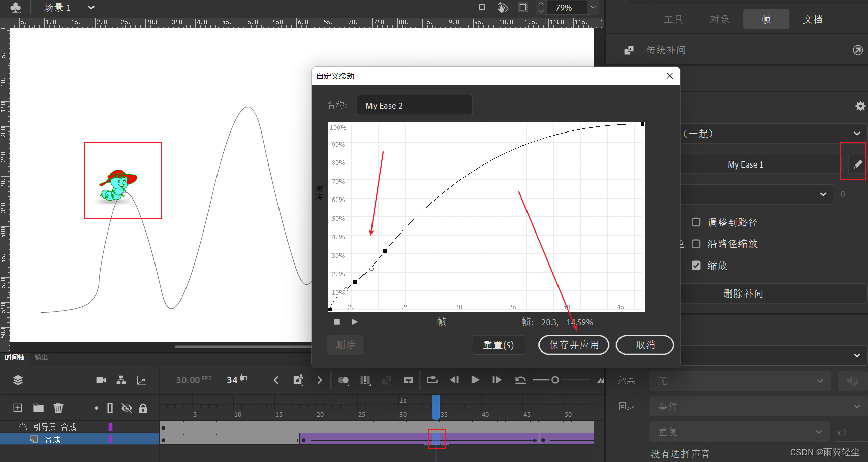
Task: Toggle Show all layers as outlines icon
Action: point(110,408)
